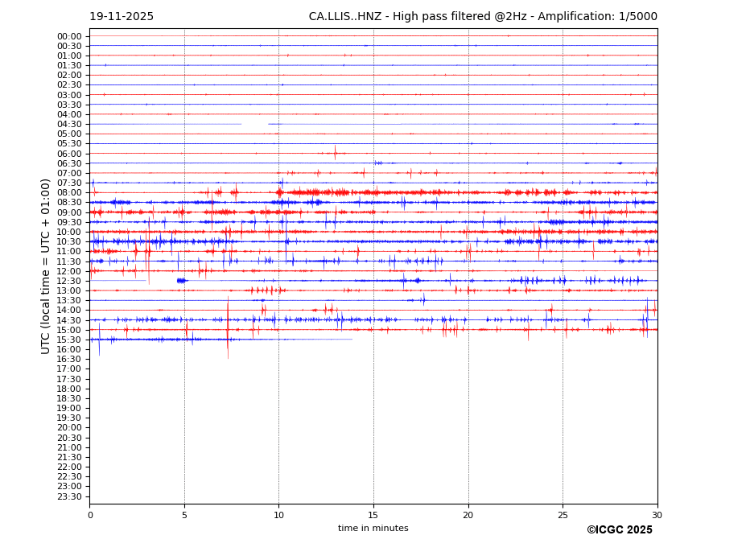Click the gap in the 04:30 trace
The height and width of the screenshot is (560, 746).
(254, 124)
